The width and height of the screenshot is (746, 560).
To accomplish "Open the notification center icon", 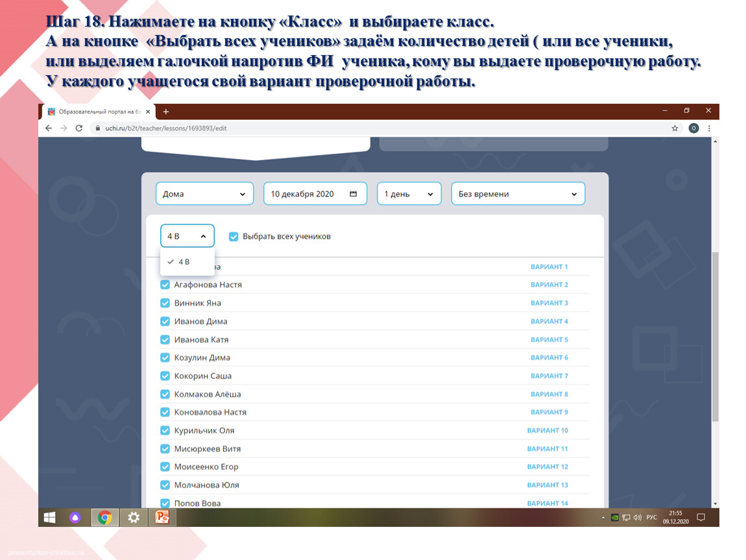I will click(x=701, y=517).
